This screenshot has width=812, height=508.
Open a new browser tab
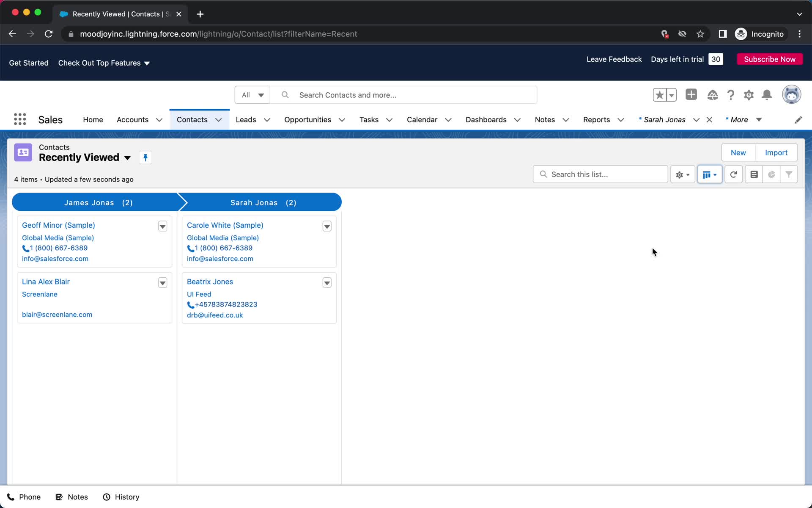point(200,14)
